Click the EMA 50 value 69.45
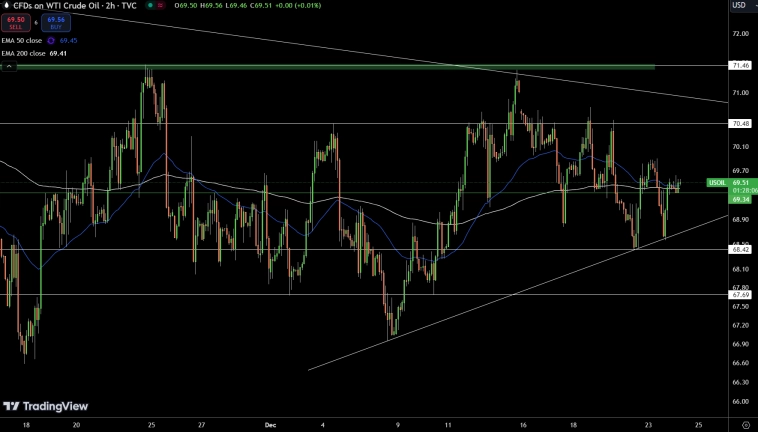The width and height of the screenshot is (758, 432). pos(69,41)
